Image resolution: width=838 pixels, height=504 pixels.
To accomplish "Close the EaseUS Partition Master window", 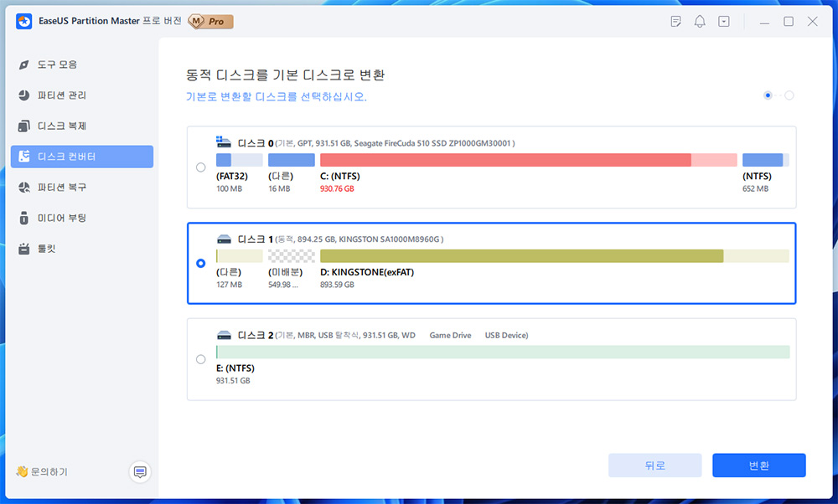I will (x=812, y=22).
